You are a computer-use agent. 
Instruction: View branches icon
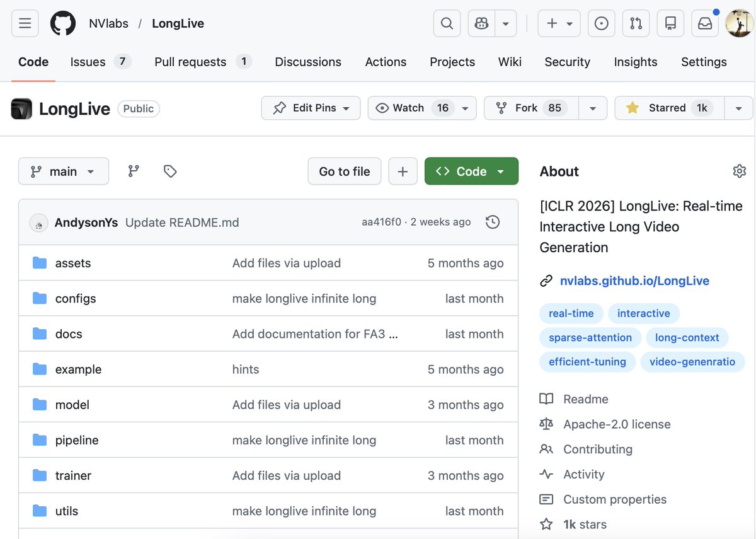tap(134, 171)
